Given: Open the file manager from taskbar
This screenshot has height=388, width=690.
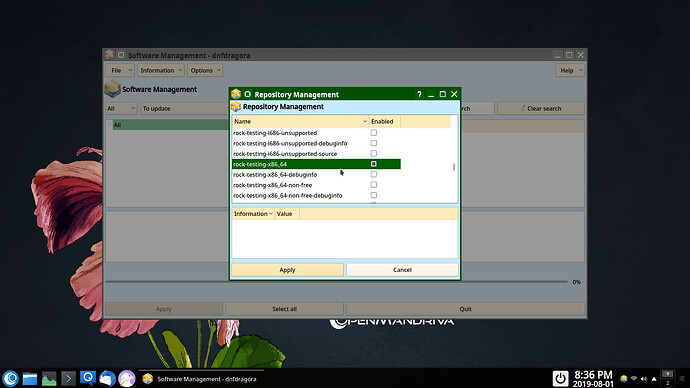Looking at the screenshot, I should coord(30,378).
